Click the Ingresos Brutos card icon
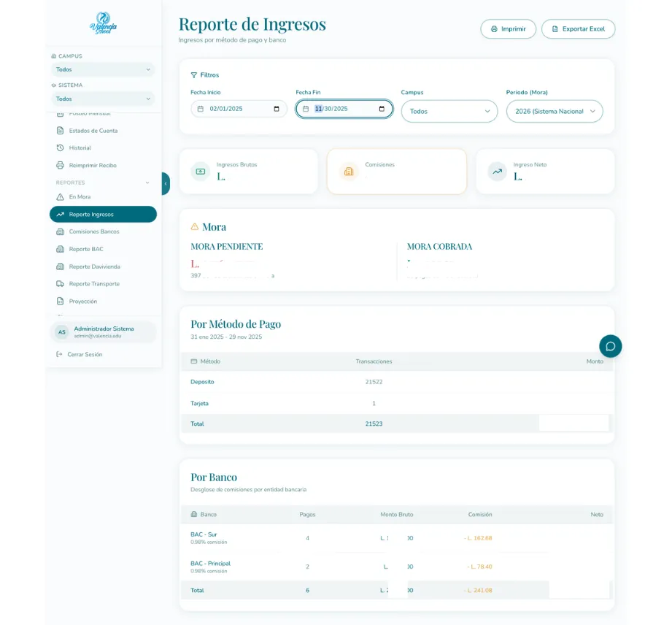The image size is (672, 625). [200, 172]
